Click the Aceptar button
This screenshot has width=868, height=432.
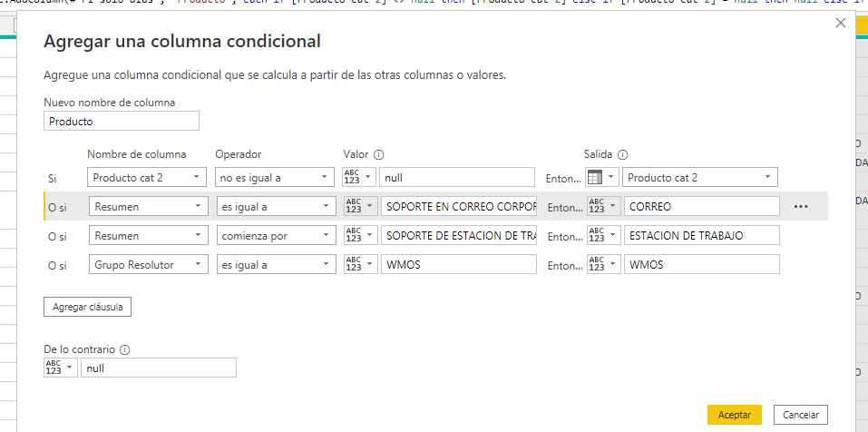(x=734, y=415)
